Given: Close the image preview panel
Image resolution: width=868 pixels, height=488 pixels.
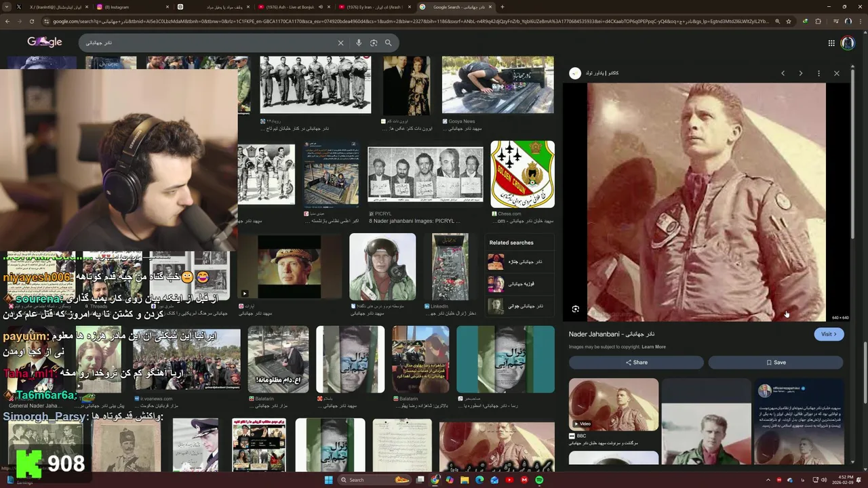Looking at the screenshot, I should tap(837, 73).
